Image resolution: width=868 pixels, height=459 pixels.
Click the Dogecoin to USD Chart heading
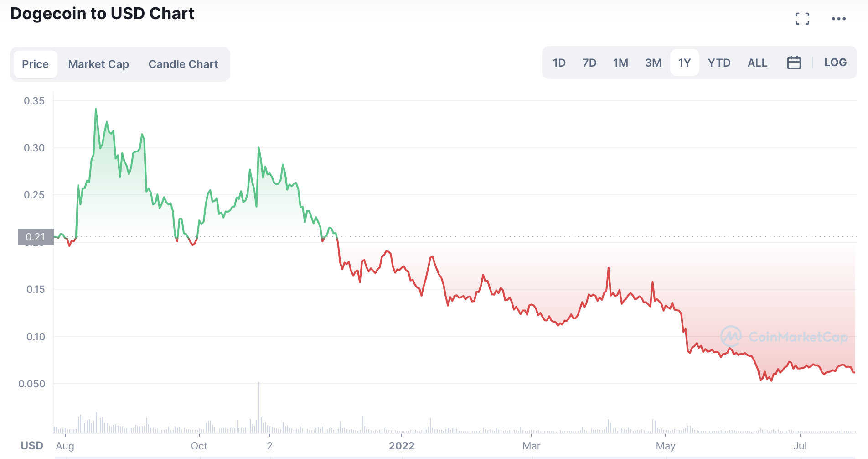[102, 14]
